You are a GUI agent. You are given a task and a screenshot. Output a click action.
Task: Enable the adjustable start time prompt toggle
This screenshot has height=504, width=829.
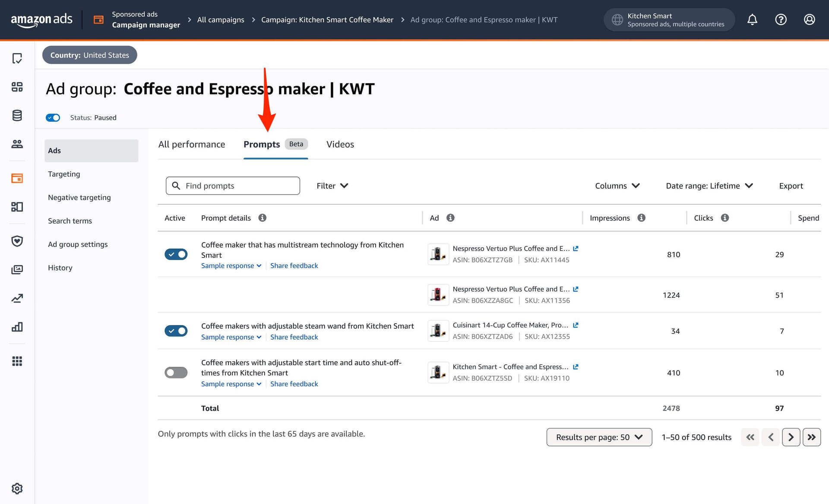[x=176, y=372]
